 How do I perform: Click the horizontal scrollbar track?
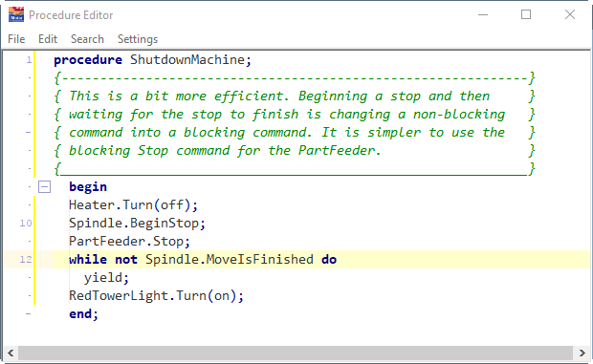tap(296, 353)
